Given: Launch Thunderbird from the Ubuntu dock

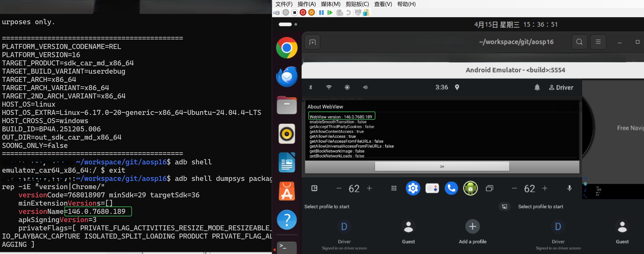Looking at the screenshot, I should [287, 77].
